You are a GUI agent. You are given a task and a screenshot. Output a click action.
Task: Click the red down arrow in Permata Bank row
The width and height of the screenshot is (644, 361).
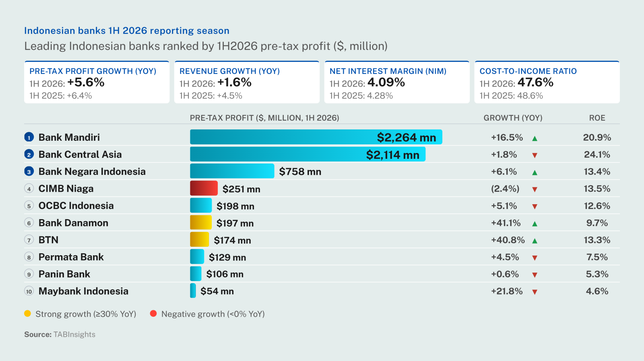click(535, 258)
